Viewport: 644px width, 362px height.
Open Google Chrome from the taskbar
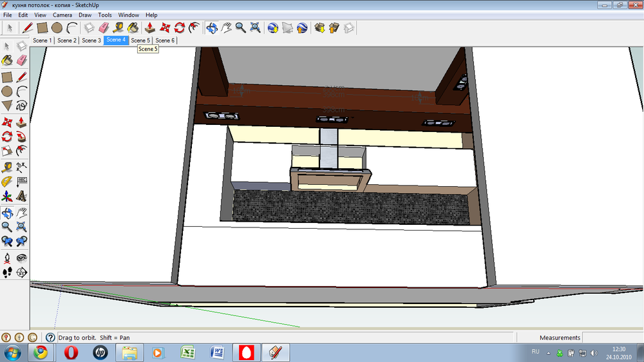tap(41, 352)
